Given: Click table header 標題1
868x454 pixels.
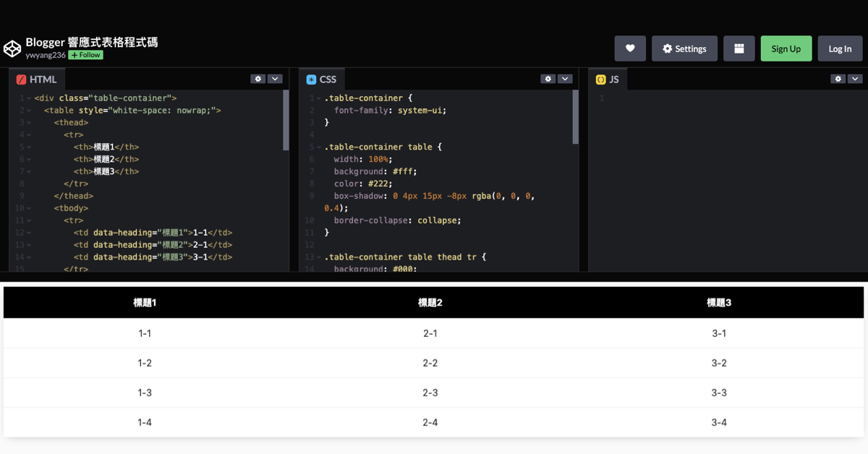Looking at the screenshot, I should (145, 303).
